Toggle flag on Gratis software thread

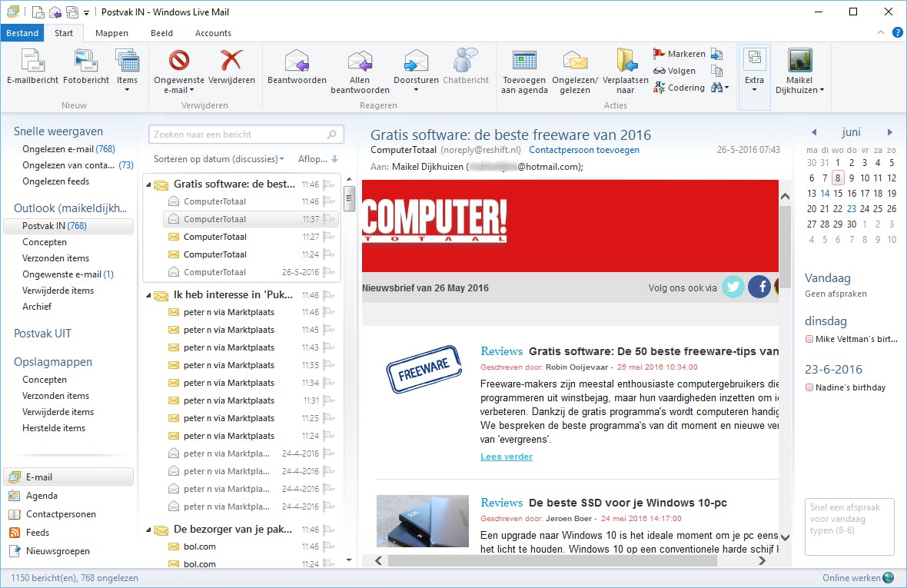tap(329, 184)
